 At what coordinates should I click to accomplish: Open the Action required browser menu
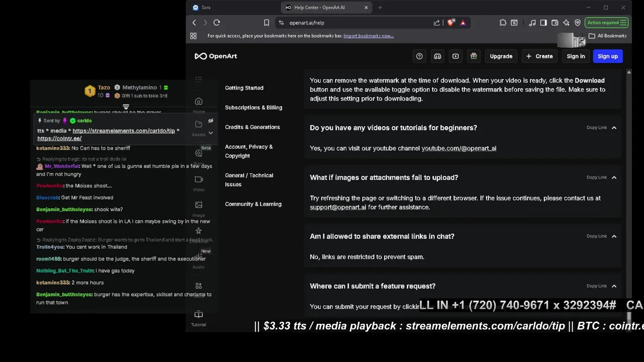(x=606, y=23)
